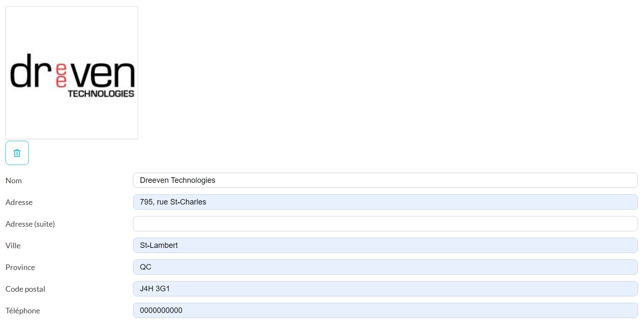Screen dimensions: 644x324
Task: Click the Province label
Action: tap(20, 267)
